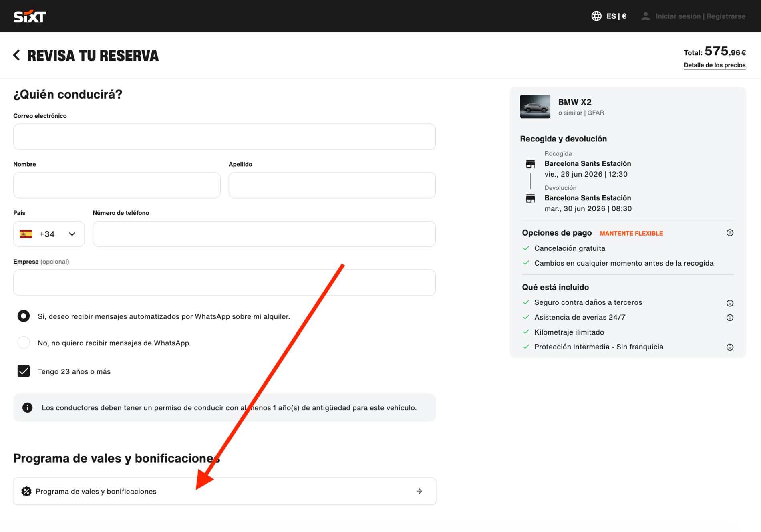Open info icon next to Opciones de pago
761x532 pixels.
730,233
